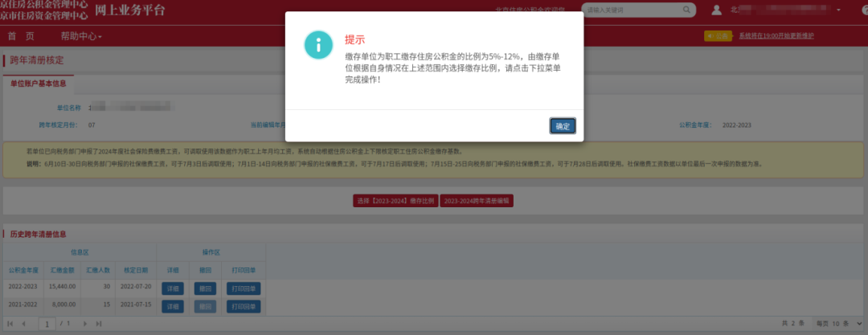This screenshot has height=335, width=868.
Task: Click 打印回单 for the 2022-2023 row
Action: [x=244, y=288]
